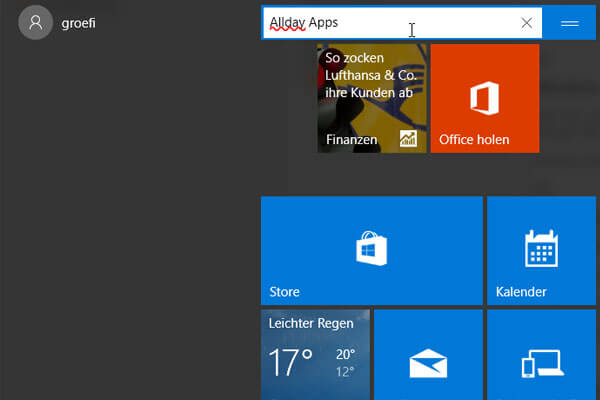Open the groefi user account avatar

(36, 23)
